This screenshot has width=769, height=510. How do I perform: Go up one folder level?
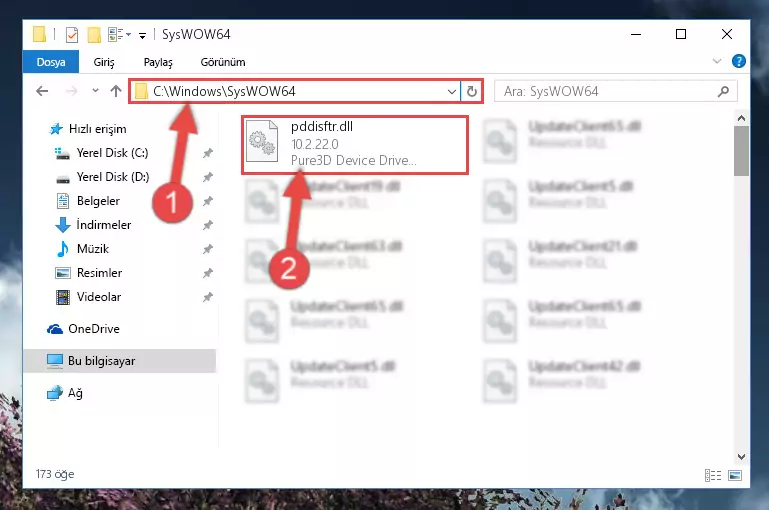(x=116, y=91)
